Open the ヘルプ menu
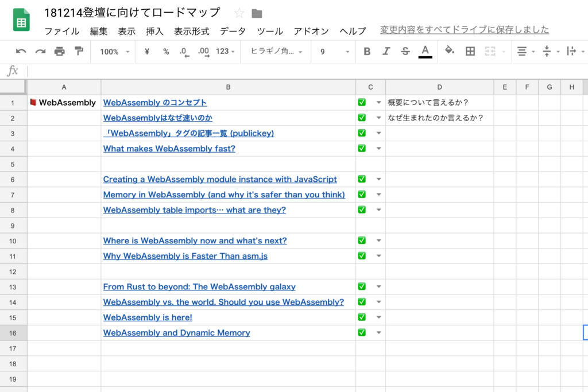The image size is (588, 392). [353, 31]
